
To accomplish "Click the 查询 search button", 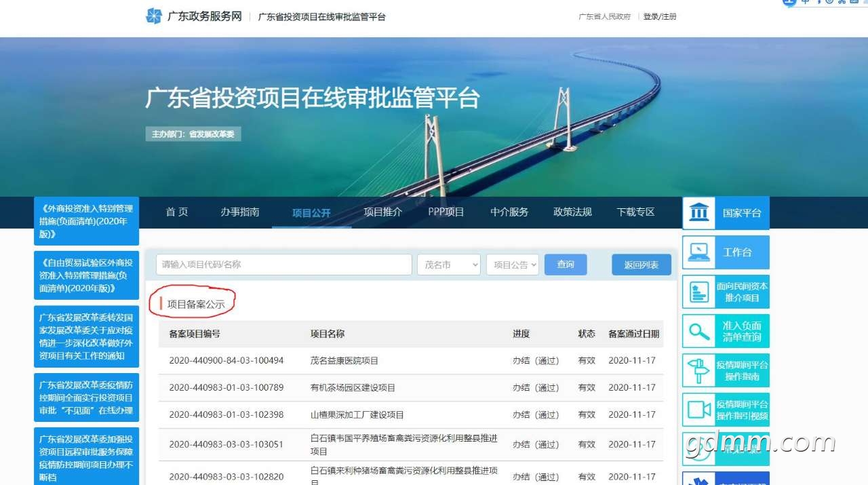I will (565, 265).
